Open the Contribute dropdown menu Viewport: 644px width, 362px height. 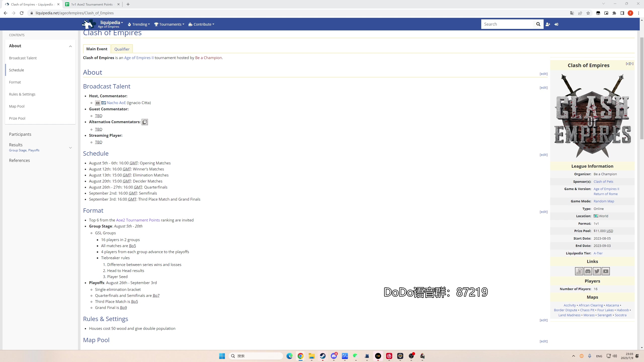tap(201, 24)
